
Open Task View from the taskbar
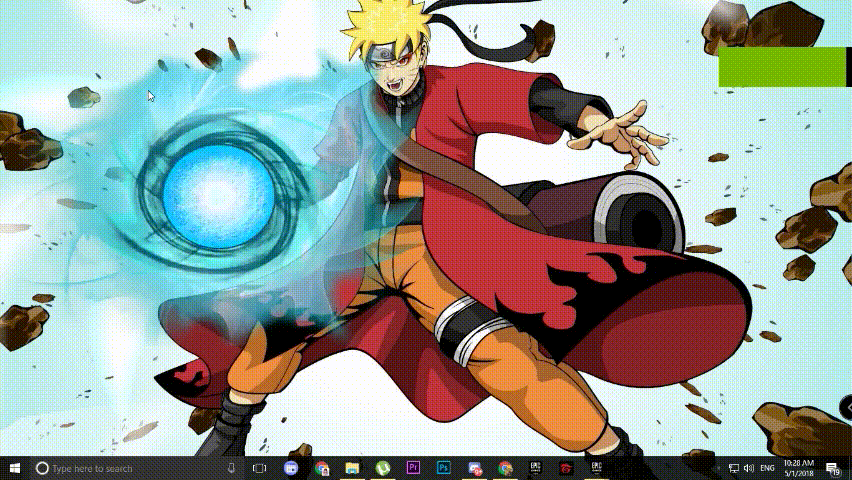(260, 468)
